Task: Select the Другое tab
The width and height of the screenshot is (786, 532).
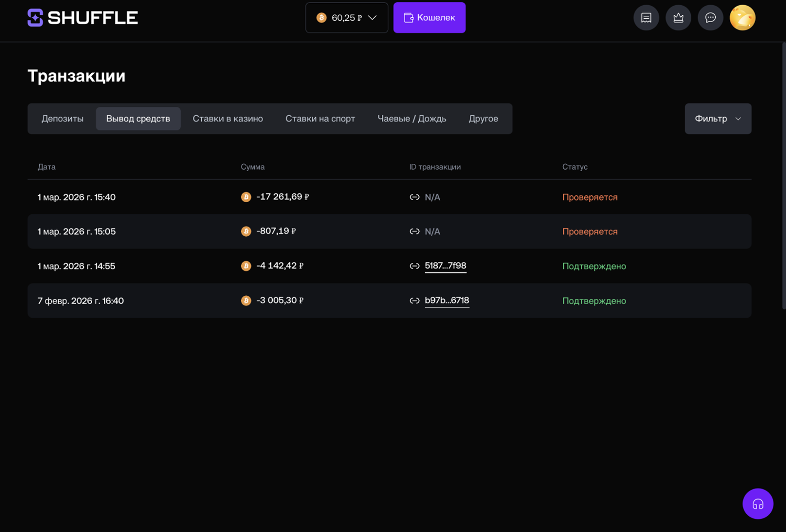Action: click(483, 119)
